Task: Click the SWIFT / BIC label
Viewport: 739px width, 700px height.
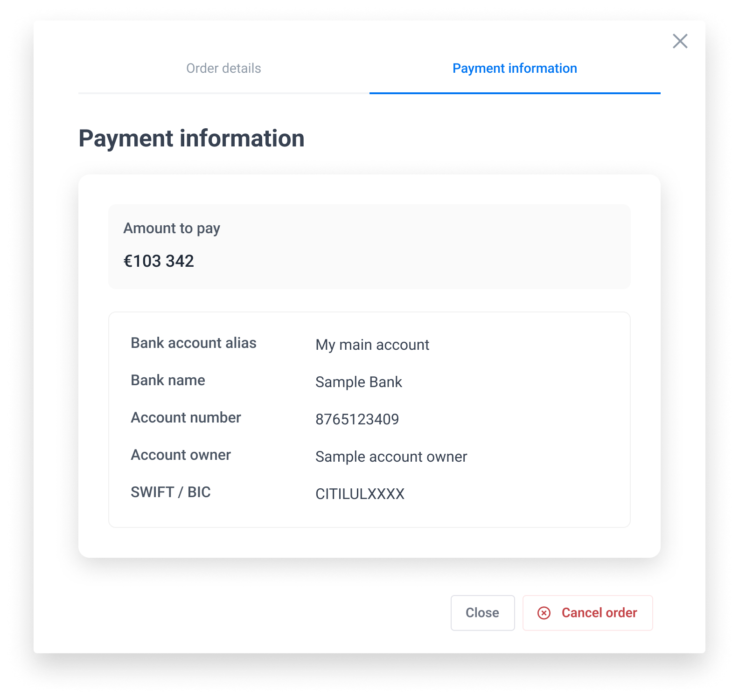Action: tap(171, 492)
